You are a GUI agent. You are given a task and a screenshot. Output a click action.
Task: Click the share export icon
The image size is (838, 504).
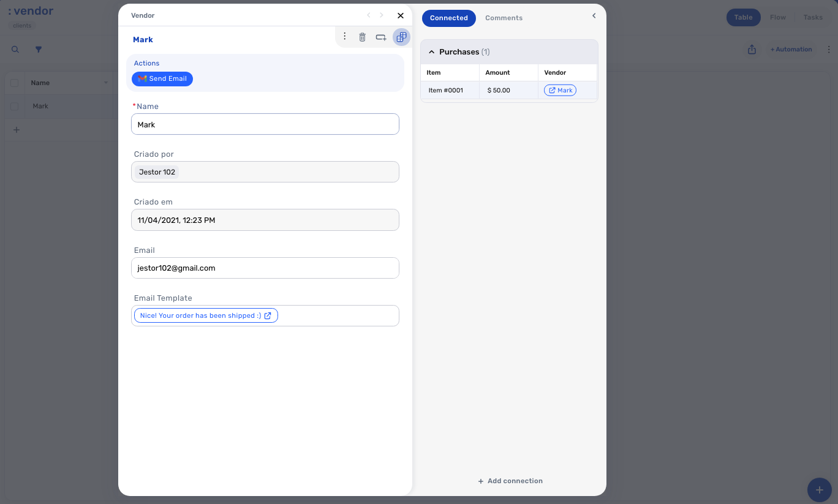click(x=752, y=50)
